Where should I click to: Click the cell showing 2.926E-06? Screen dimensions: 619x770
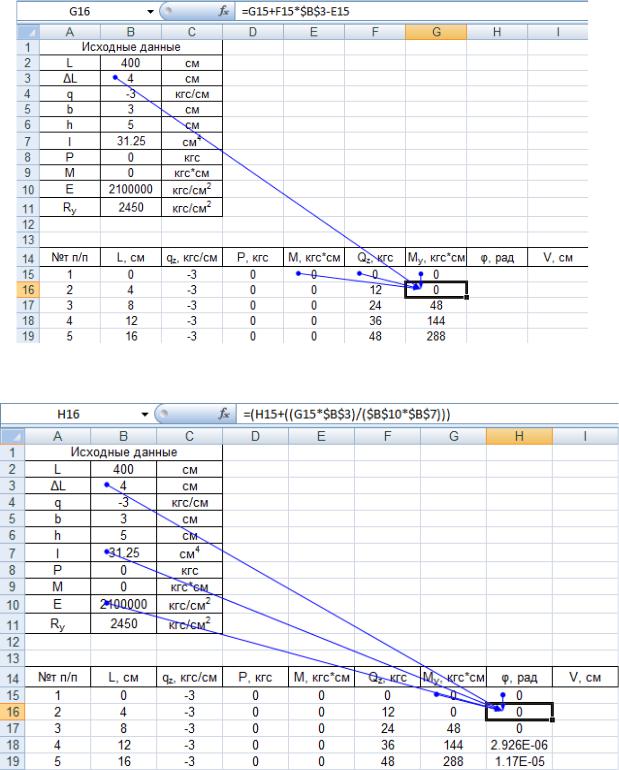[x=519, y=745]
